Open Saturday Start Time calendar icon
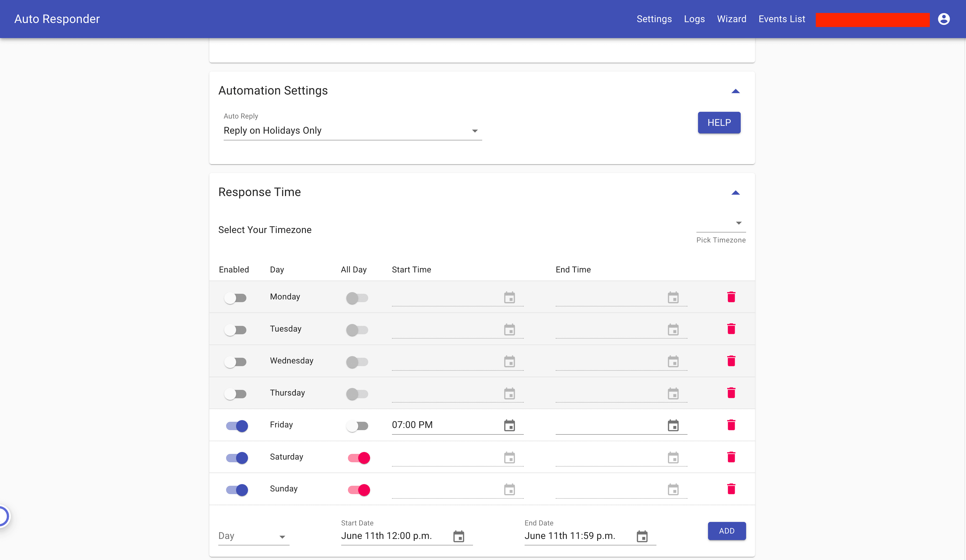The width and height of the screenshot is (966, 560). 509,457
